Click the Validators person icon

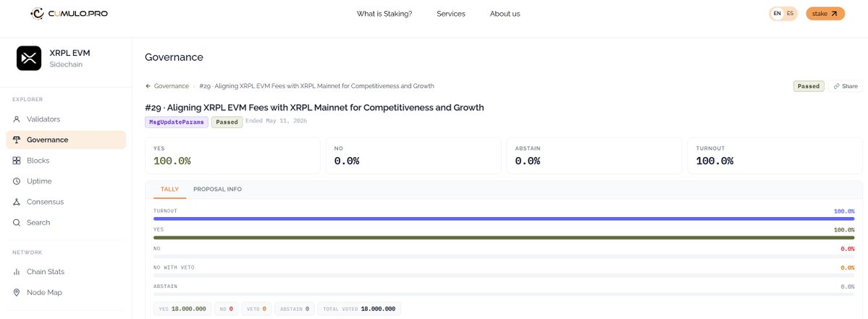click(17, 119)
